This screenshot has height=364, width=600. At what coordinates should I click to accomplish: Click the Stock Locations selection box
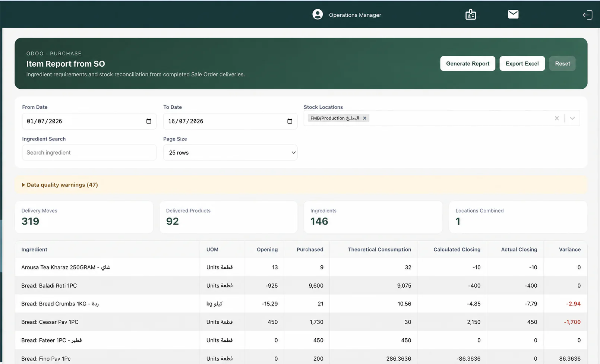click(442, 118)
